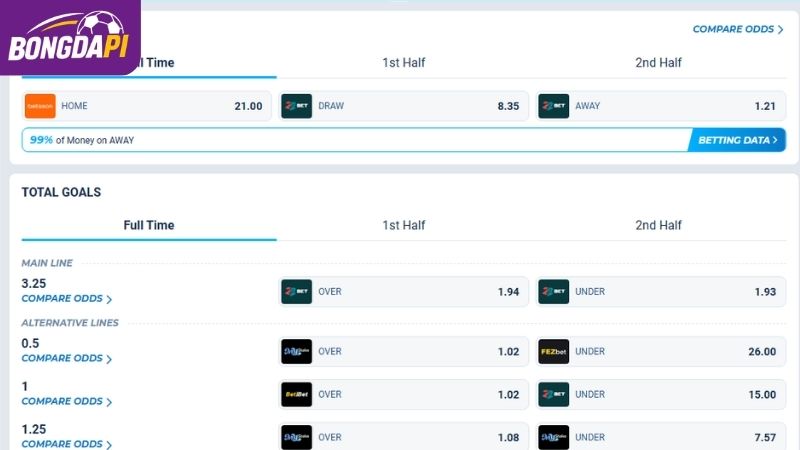Viewport: 800px width, 450px height.
Task: Select Full Time tab under Total Goals
Action: tap(149, 225)
